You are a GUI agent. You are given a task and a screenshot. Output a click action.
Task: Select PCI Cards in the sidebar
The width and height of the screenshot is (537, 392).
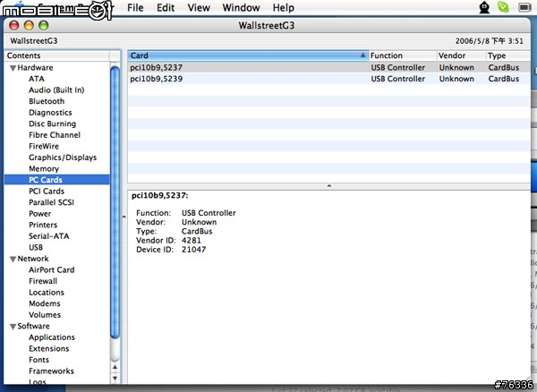[x=47, y=191]
